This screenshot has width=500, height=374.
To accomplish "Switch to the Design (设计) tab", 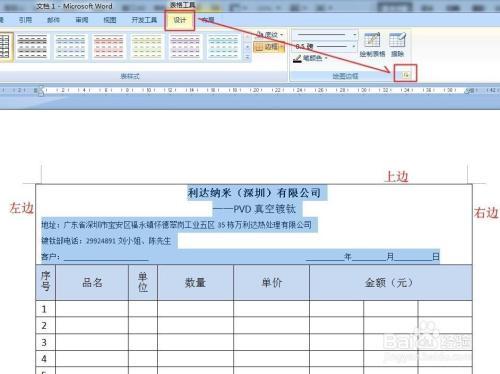I will [180, 20].
